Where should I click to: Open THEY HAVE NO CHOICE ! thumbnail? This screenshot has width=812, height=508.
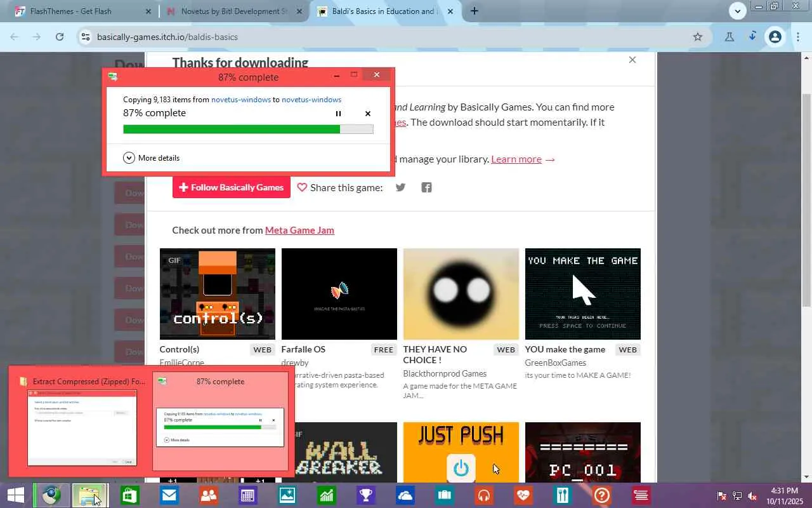(461, 294)
